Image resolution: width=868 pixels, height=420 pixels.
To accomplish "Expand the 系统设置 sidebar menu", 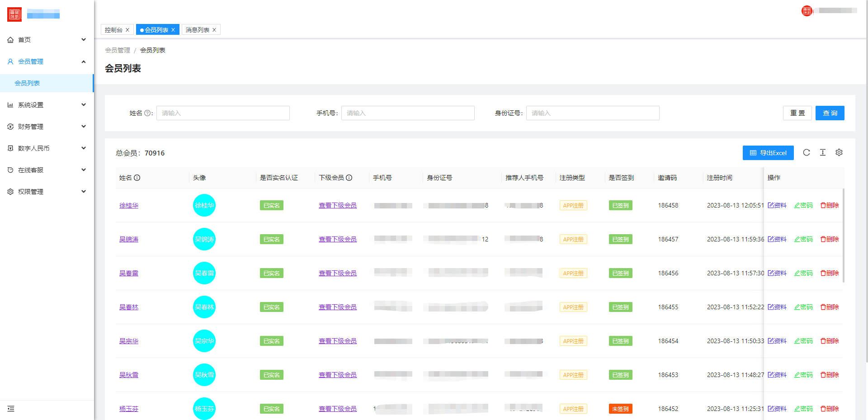I will (47, 105).
